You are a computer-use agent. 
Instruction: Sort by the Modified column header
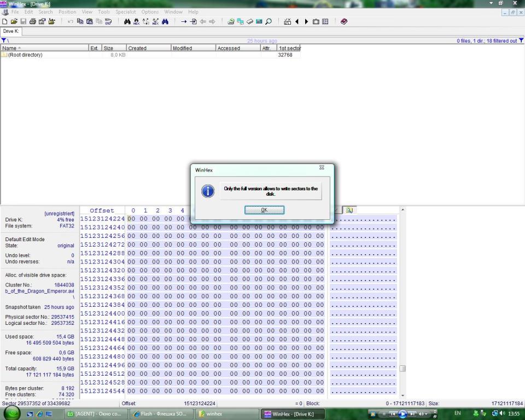click(193, 48)
